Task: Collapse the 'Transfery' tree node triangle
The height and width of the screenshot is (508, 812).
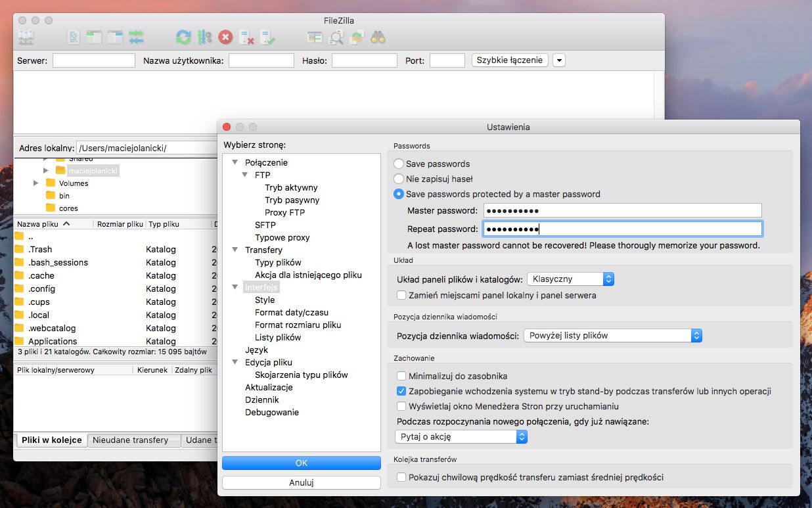Action: point(235,250)
